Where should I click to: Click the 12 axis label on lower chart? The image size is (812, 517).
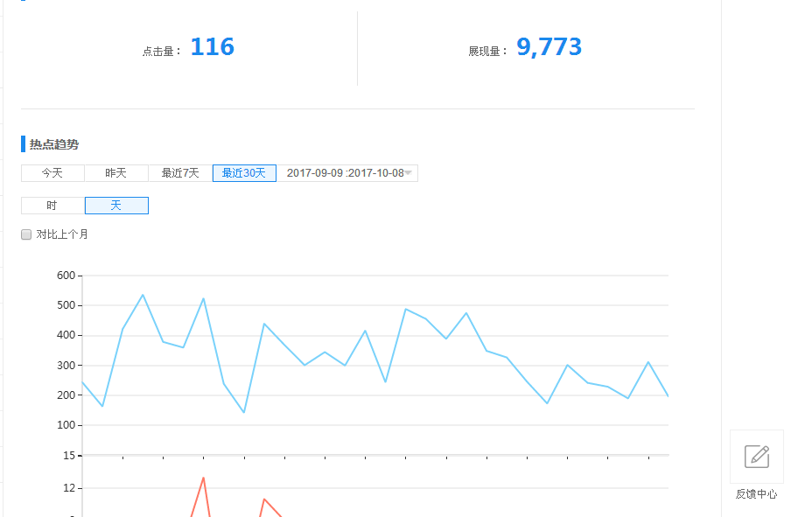[x=69, y=488]
